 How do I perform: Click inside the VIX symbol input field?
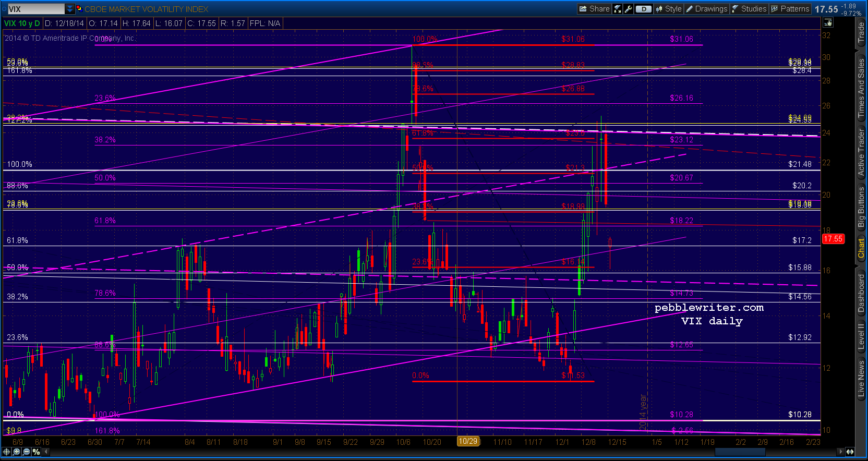[35, 9]
